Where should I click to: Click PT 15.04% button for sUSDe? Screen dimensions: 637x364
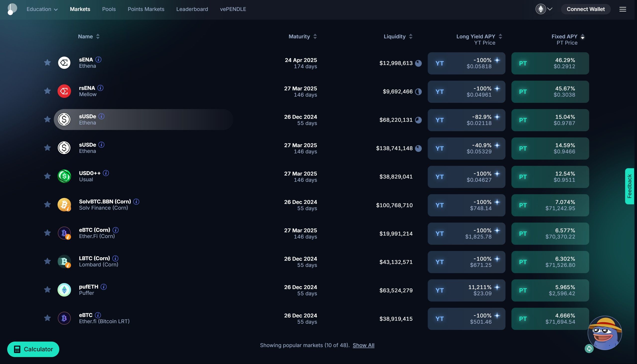550,120
